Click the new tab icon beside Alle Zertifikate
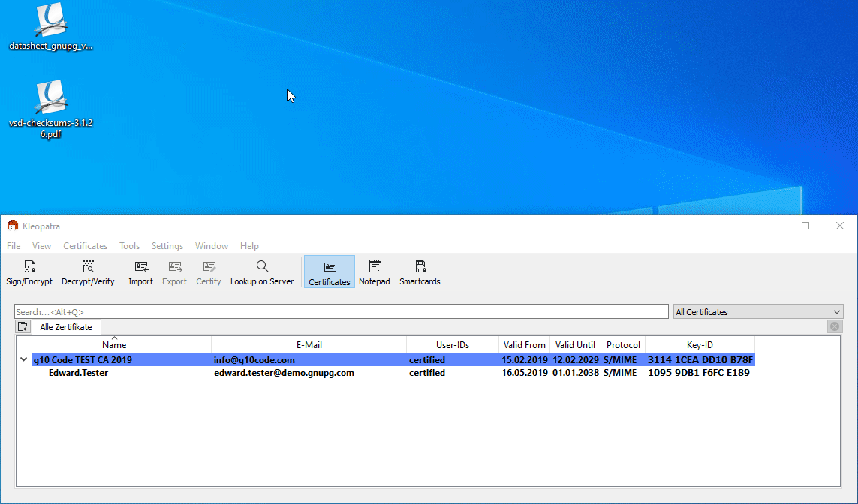This screenshot has width=858, height=504. (x=23, y=327)
